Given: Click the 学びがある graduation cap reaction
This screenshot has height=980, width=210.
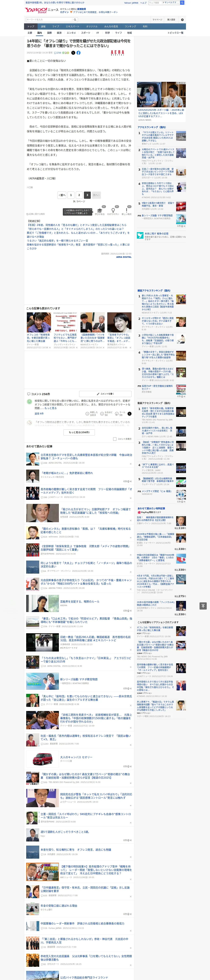Looking at the screenshot, I should coord(100,211).
